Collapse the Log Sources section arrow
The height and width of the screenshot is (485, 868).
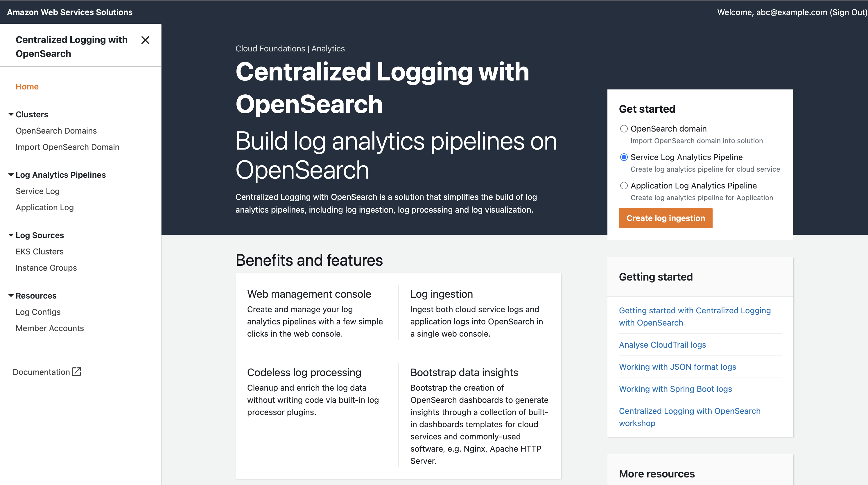[11, 235]
